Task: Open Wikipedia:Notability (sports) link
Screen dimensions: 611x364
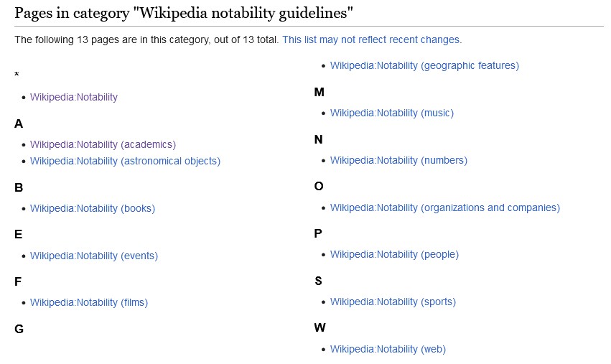Action: [392, 302]
